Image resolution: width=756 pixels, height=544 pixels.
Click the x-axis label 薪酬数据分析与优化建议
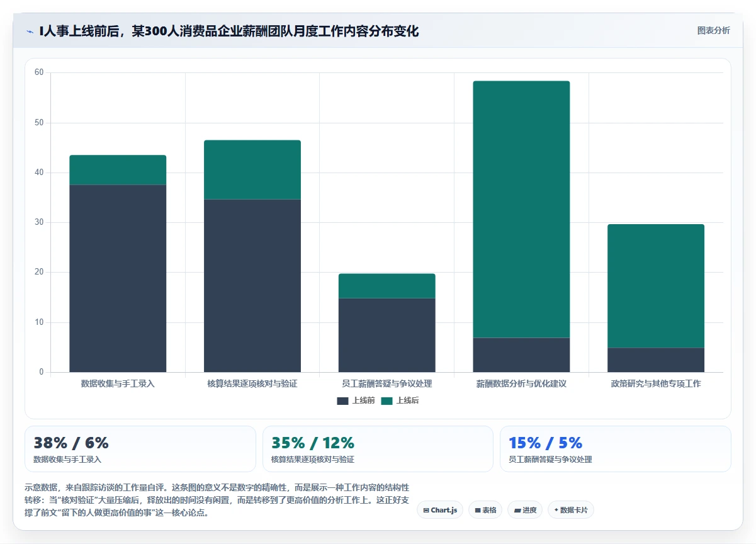(521, 383)
